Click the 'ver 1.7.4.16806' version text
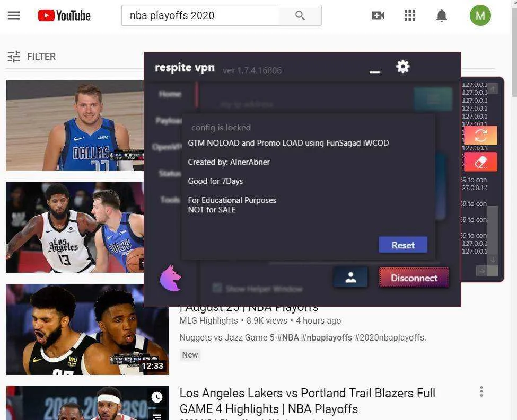 click(252, 70)
